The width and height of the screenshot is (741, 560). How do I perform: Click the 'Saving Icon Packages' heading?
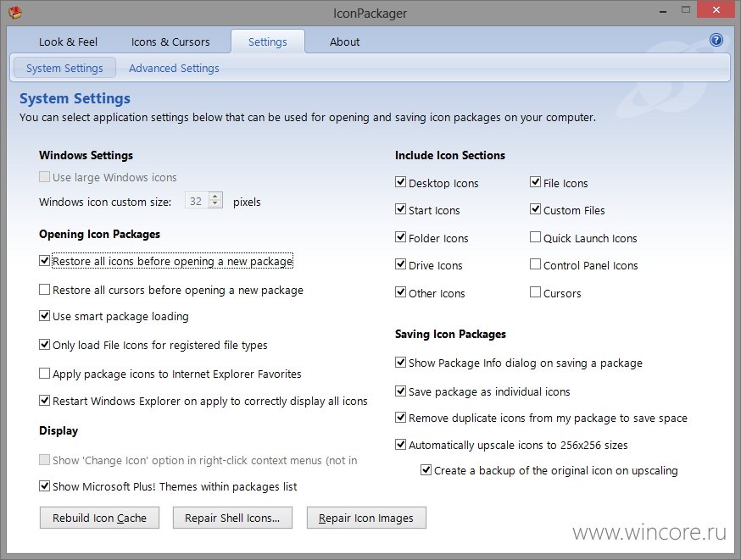coord(450,335)
